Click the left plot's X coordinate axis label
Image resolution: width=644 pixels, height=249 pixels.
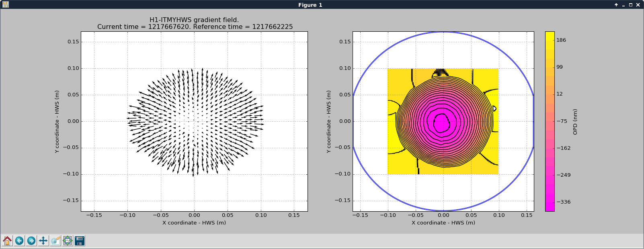click(194, 222)
